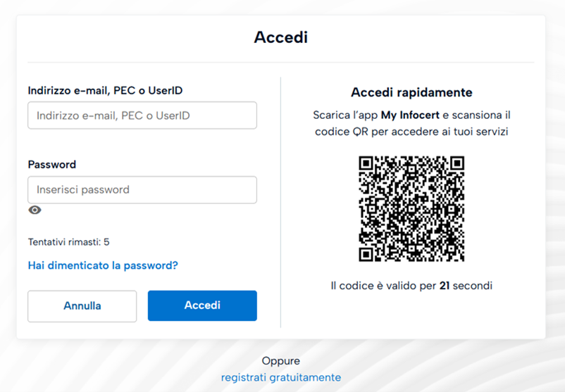The width and height of the screenshot is (565, 392).
Task: Toggle password visibility with the eye icon
Action: (35, 210)
